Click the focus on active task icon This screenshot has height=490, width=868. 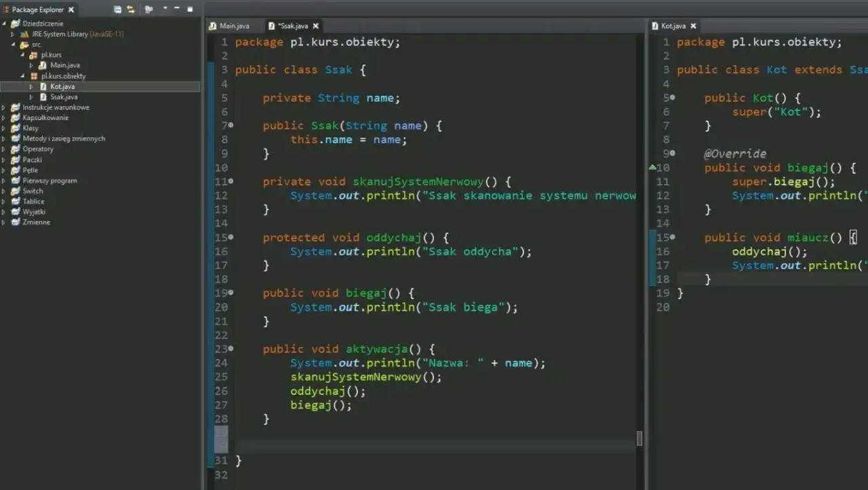click(149, 10)
